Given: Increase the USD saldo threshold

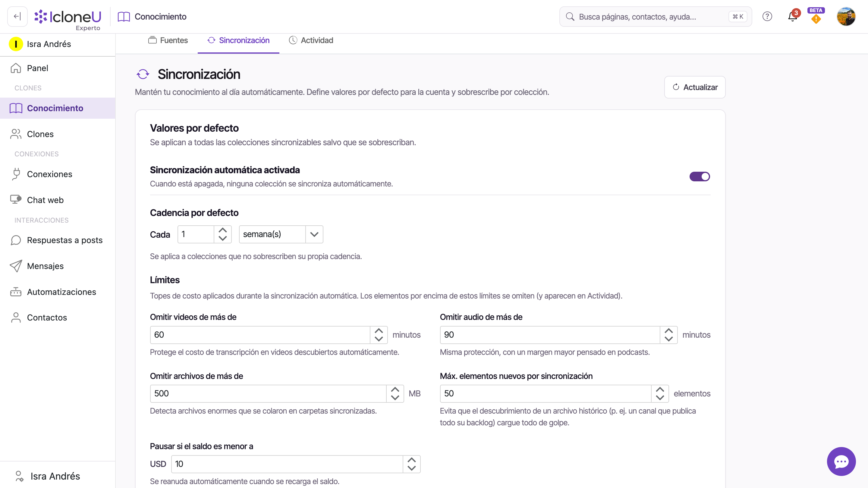Looking at the screenshot, I should pos(411,460).
